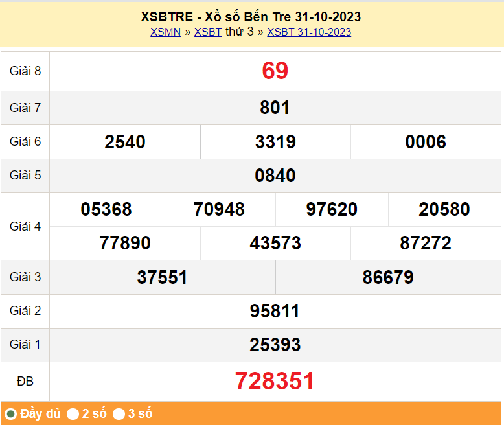
Task: Click Giải 4 number 05368
Action: 106,209
